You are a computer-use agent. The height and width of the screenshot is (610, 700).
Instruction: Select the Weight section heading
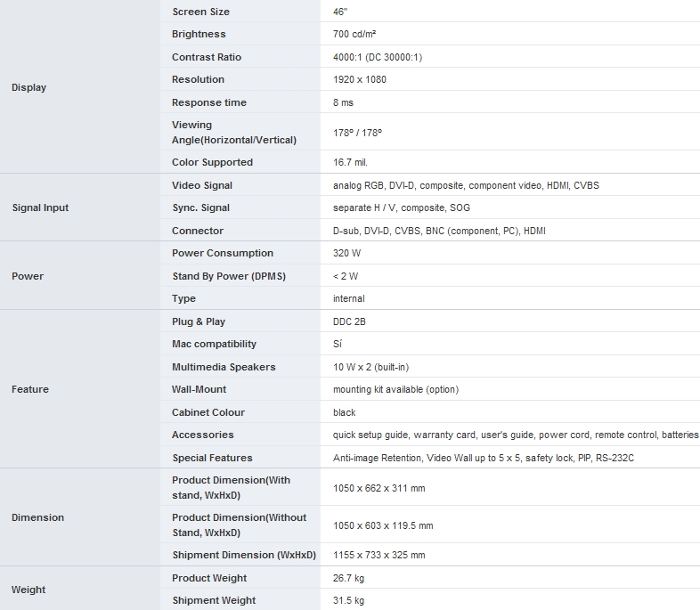click(28, 590)
